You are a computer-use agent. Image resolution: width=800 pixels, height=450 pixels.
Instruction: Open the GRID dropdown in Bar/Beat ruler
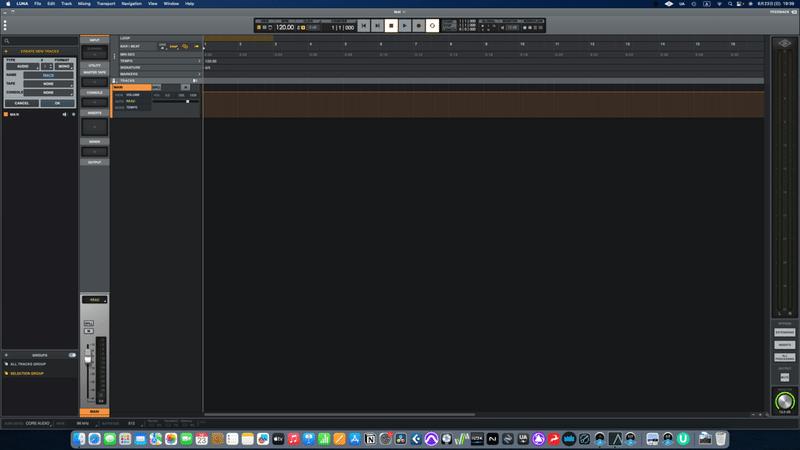(x=162, y=46)
